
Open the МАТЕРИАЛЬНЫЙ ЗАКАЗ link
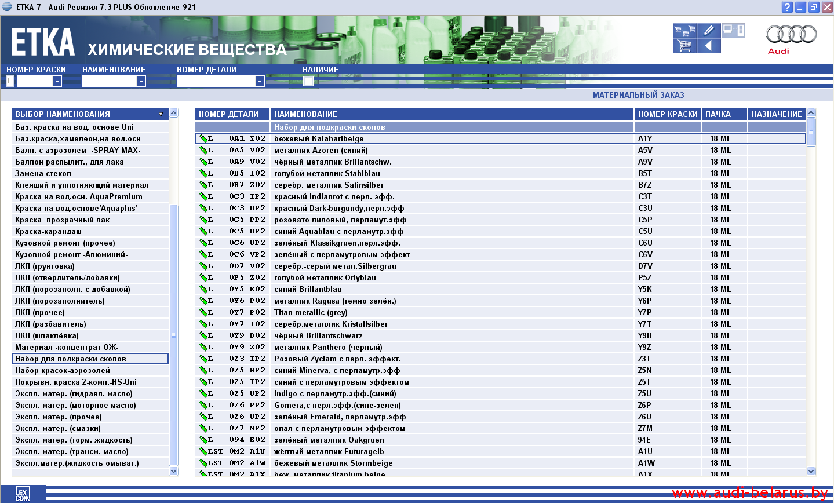coord(638,95)
